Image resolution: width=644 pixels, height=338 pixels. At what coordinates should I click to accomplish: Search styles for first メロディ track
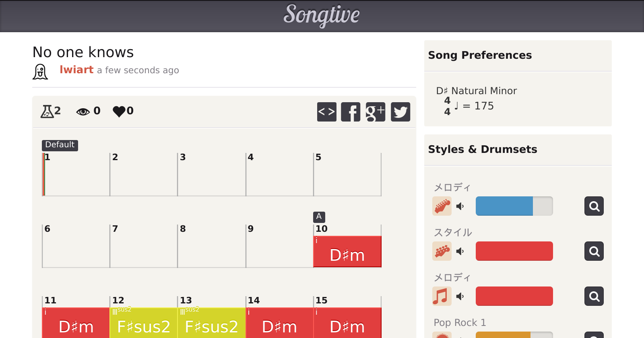[594, 206]
